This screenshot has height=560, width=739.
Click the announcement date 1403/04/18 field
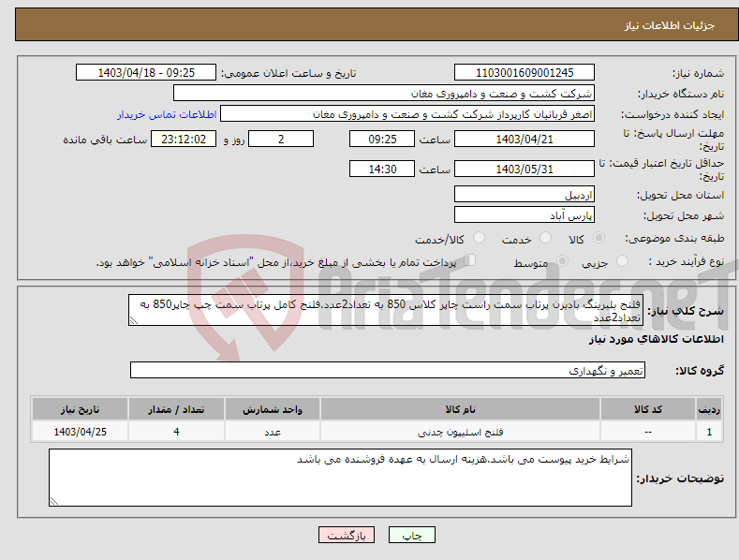pos(145,73)
